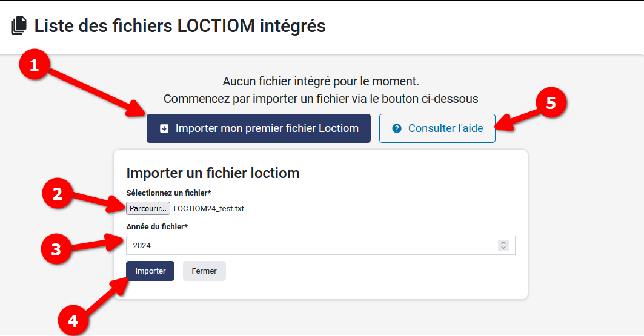The height and width of the screenshot is (336, 644).
Task: Click the question mark help icon
Action: [x=397, y=128]
